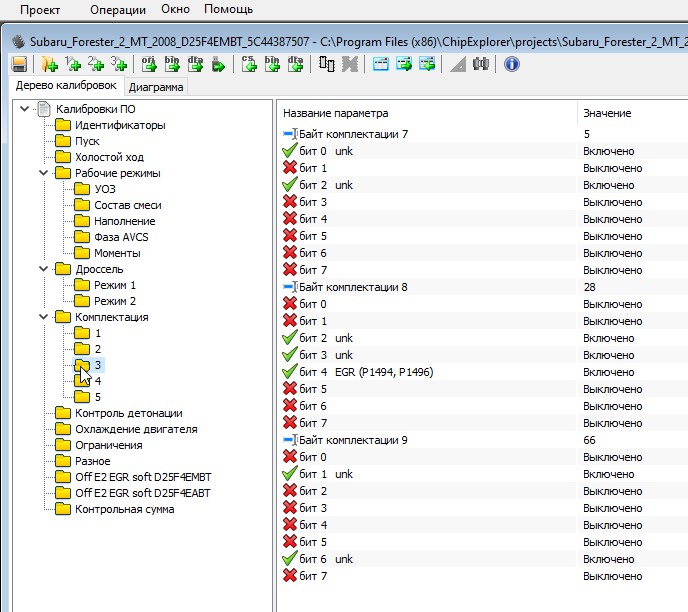
Task: Click the open folder with plus icon
Action: point(50,64)
